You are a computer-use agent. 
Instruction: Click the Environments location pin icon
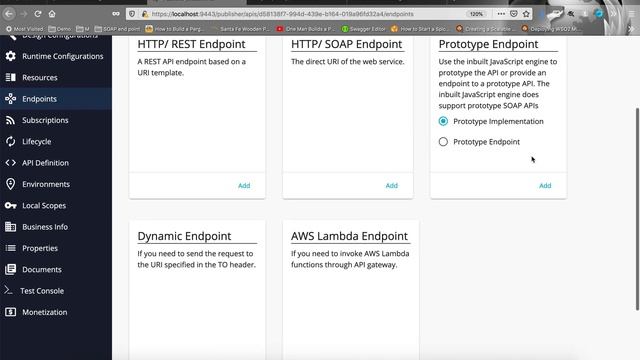[x=11, y=184]
